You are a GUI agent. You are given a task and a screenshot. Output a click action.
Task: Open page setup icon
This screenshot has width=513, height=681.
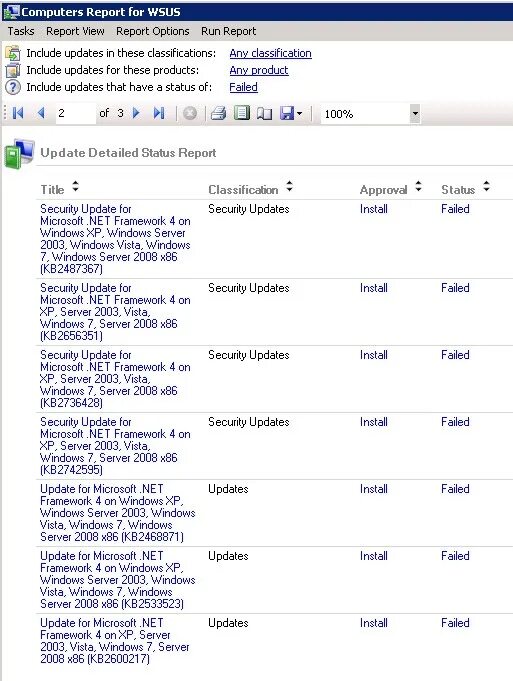264,114
